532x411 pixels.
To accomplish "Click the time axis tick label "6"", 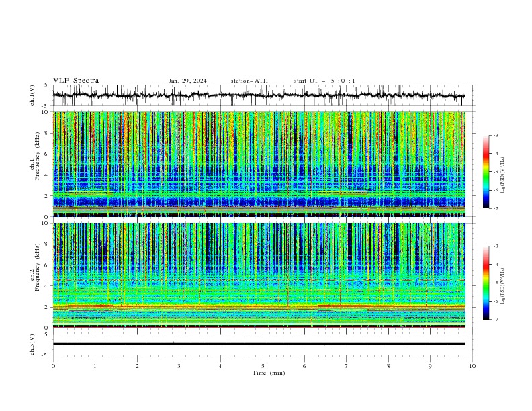I will [304, 366].
